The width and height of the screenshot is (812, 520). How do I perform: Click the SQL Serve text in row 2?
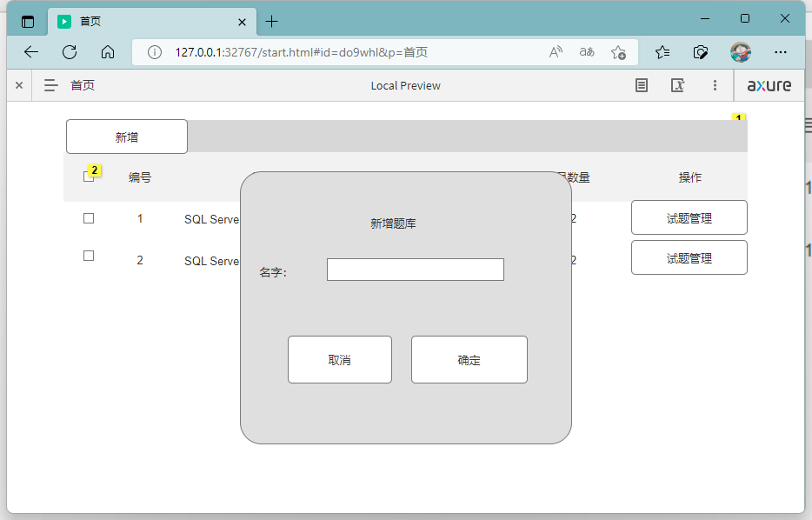(x=212, y=261)
